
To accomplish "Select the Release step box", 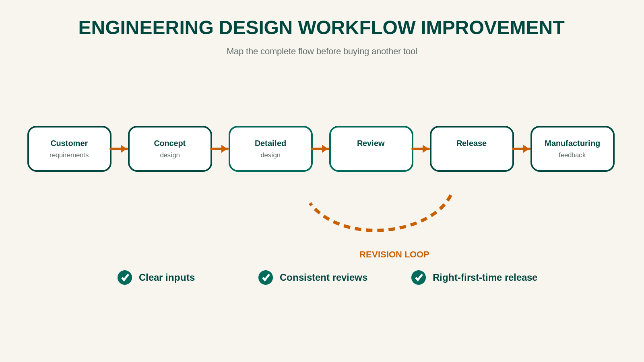I will pyautogui.click(x=472, y=149).
